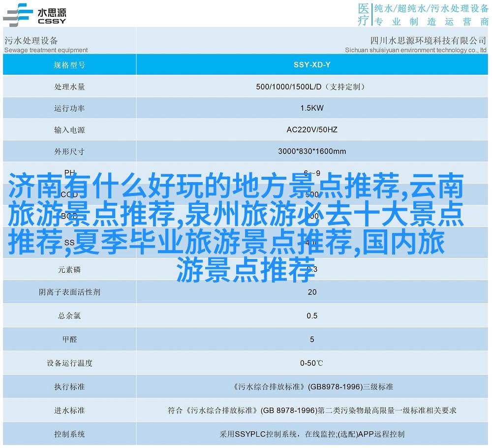Select the AC220V/50HZ value
The height and width of the screenshot is (448, 492).
click(x=312, y=129)
